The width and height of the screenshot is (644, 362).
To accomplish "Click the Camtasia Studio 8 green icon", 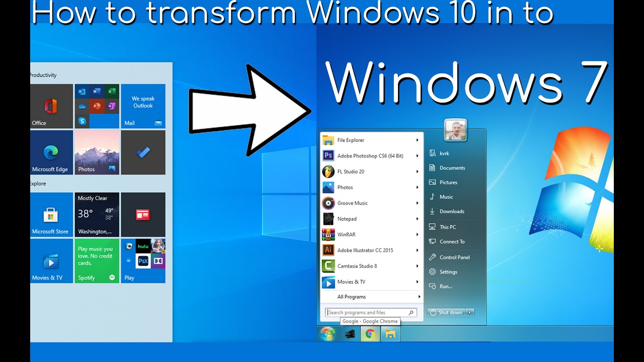I will coord(329,266).
